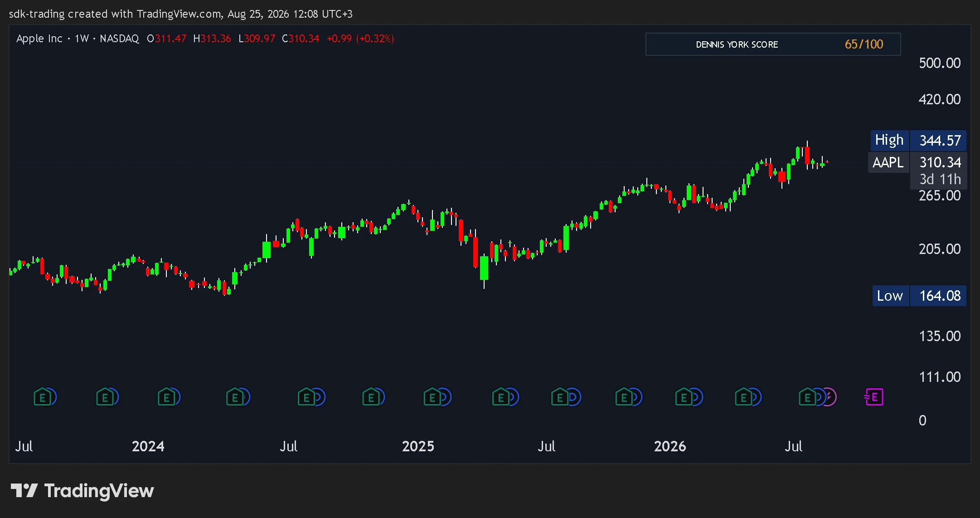Click the 2025 year label on time axis
The image size is (980, 518).
(x=418, y=446)
